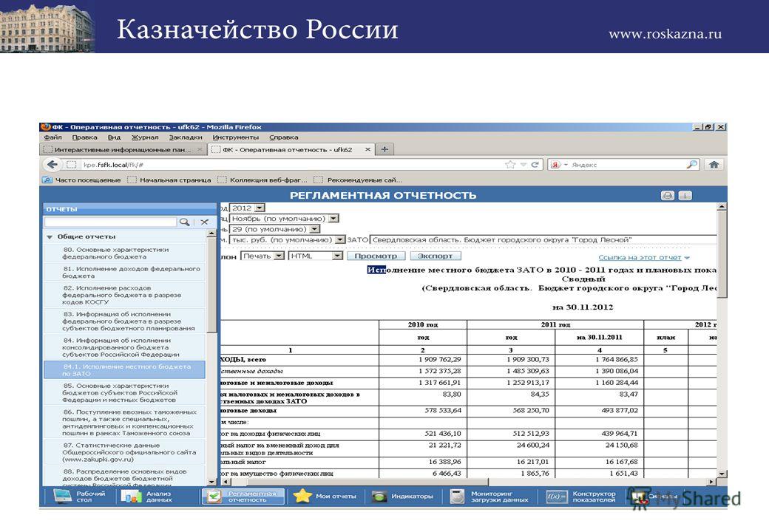The height and width of the screenshot is (532, 769).
Task: Open the Вид menu
Action: tap(114, 137)
